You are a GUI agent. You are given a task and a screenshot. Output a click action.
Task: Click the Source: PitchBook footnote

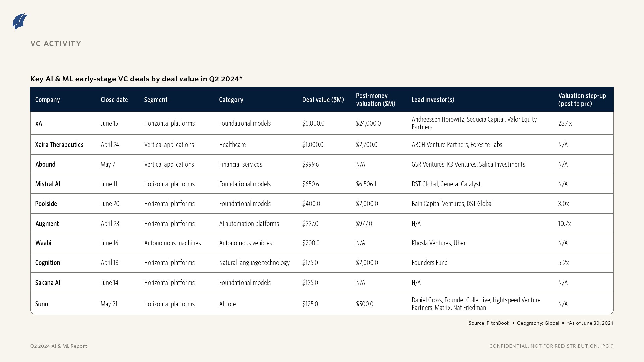(489, 323)
